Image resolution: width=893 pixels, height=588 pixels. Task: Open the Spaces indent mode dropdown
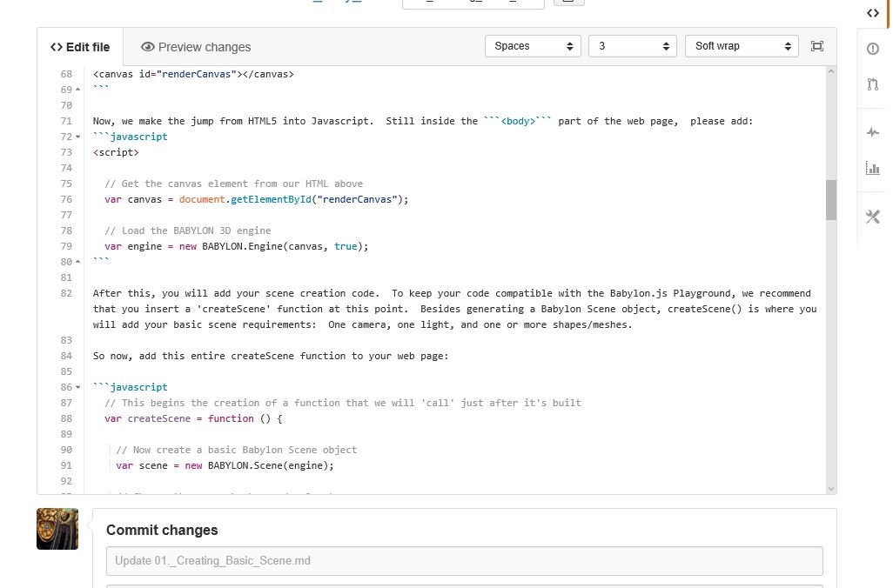[x=533, y=46]
